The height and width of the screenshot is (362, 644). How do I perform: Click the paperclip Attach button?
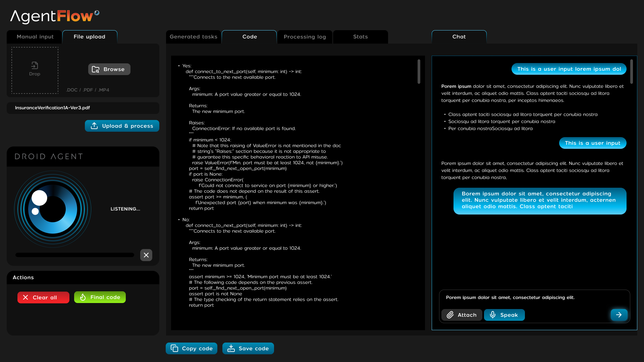tap(462, 315)
